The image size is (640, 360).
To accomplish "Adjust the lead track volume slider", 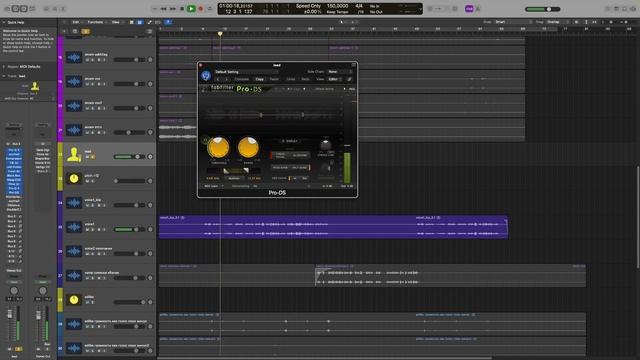I will point(128,157).
